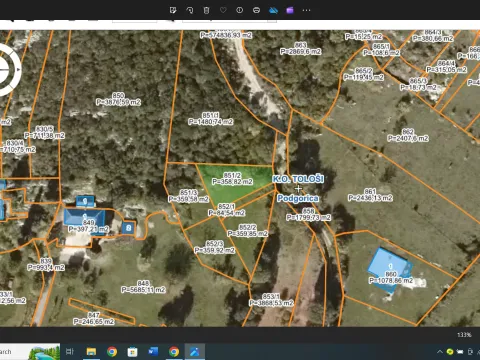Click parcel label 858 P=1799,73 m2
This screenshot has width=480, height=360.
[308, 214]
